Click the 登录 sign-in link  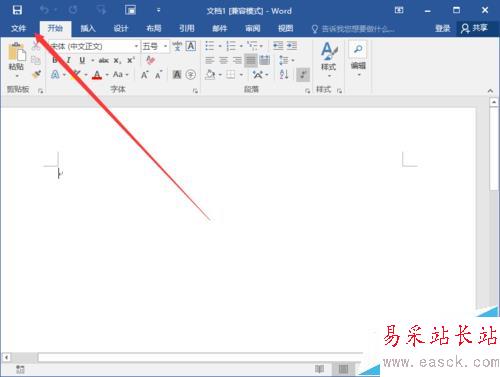pyautogui.click(x=443, y=28)
